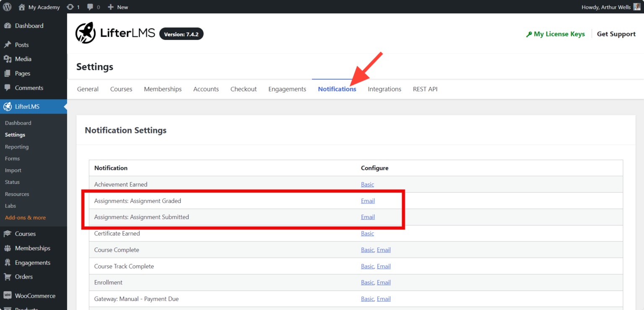Screen dimensions: 644x310
Task: Switch to the Memberships settings tab
Action: [x=163, y=89]
